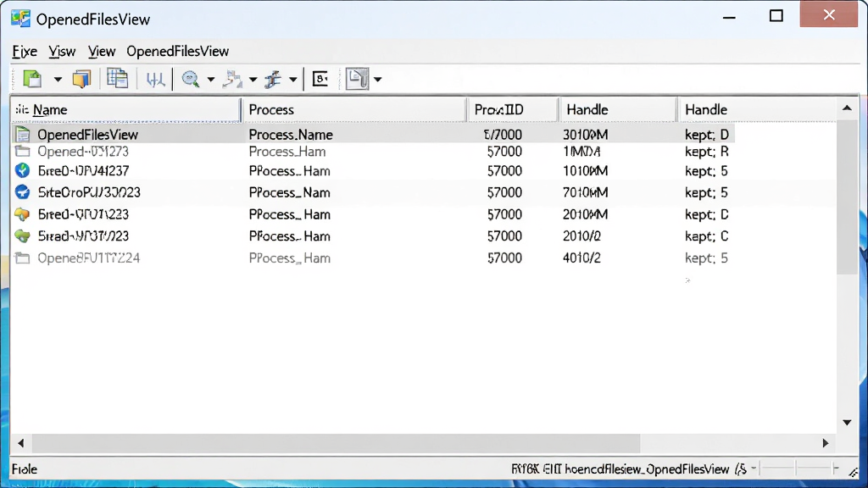Click the OpenedFilesView title bar app icon
Viewport: 868px width, 488px height.
click(x=20, y=19)
